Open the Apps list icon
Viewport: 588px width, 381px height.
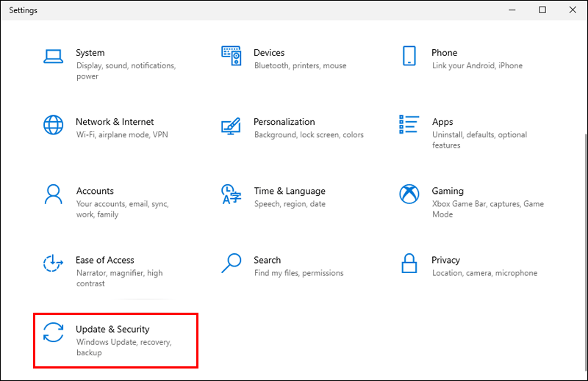point(409,124)
